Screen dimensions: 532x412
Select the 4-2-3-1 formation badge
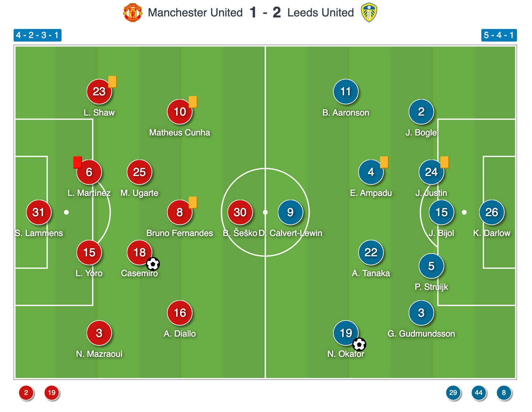coord(37,35)
